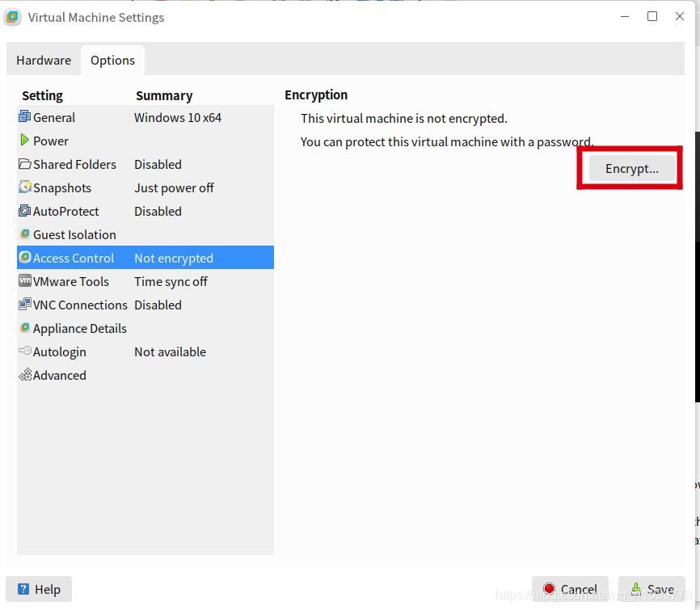Image resolution: width=700 pixels, height=610 pixels.
Task: Click the Summary column header
Action: click(164, 95)
